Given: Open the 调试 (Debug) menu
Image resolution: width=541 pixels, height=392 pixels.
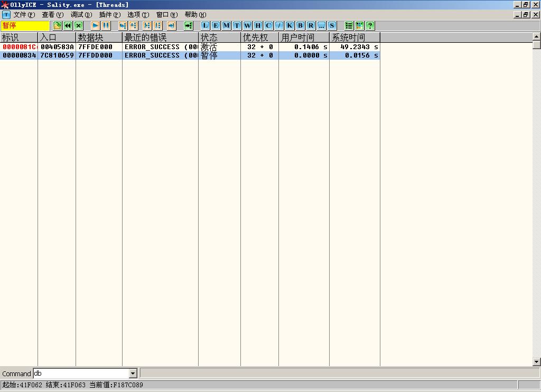Looking at the screenshot, I should click(81, 15).
